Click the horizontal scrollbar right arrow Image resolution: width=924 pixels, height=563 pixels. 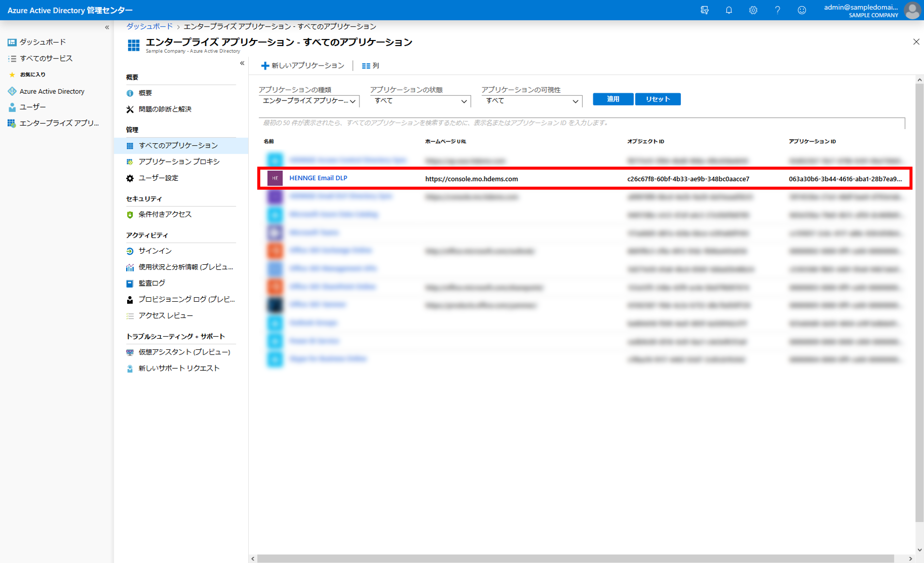(910, 558)
